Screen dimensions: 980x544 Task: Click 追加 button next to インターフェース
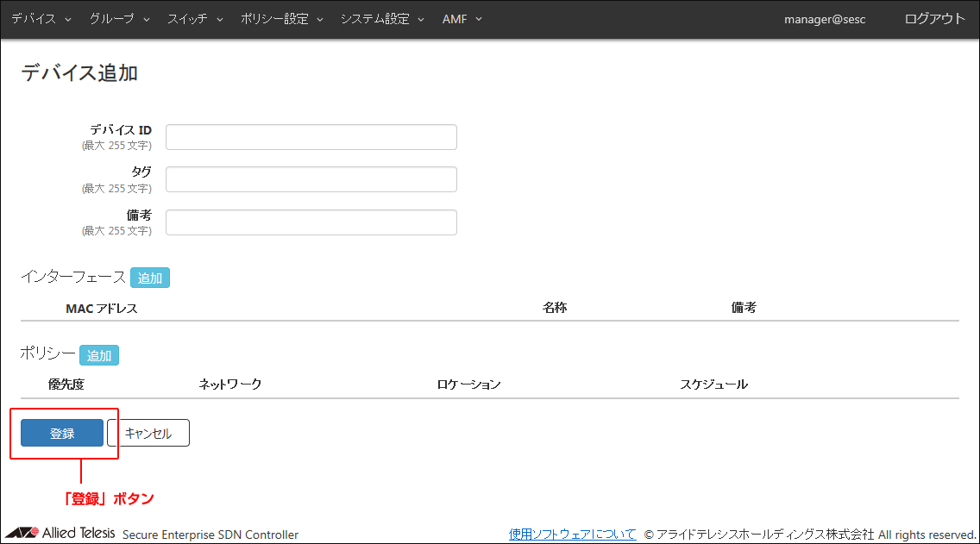(150, 278)
